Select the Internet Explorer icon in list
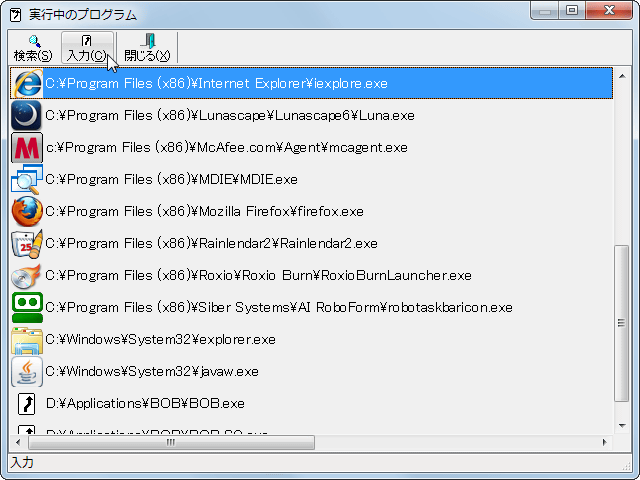The width and height of the screenshot is (640, 480). (x=27, y=83)
